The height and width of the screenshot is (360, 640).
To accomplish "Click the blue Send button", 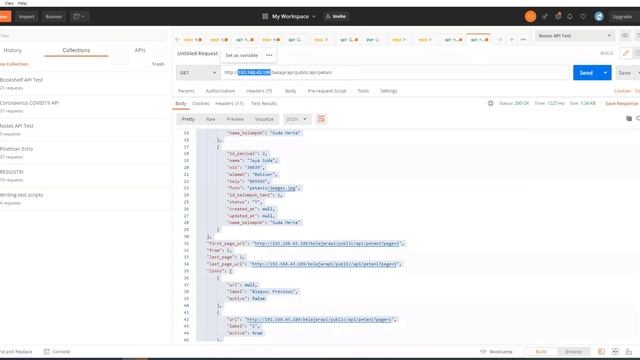I will coord(586,73).
